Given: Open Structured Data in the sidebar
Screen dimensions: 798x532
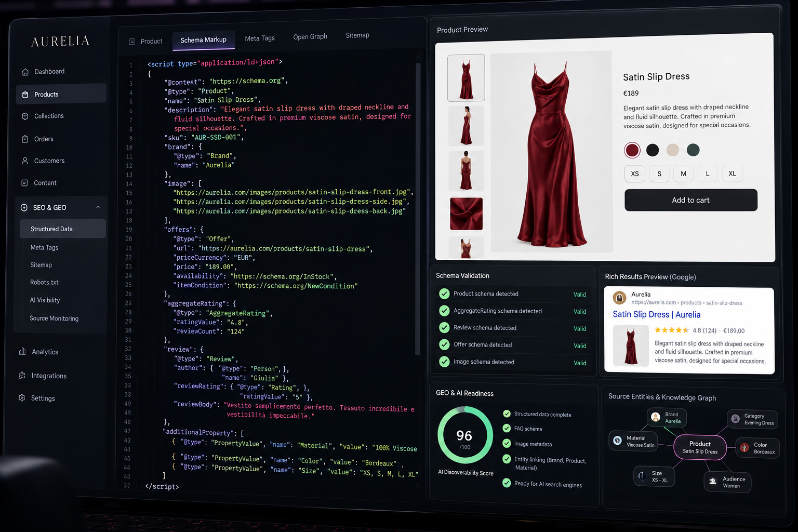Looking at the screenshot, I should tap(63, 229).
